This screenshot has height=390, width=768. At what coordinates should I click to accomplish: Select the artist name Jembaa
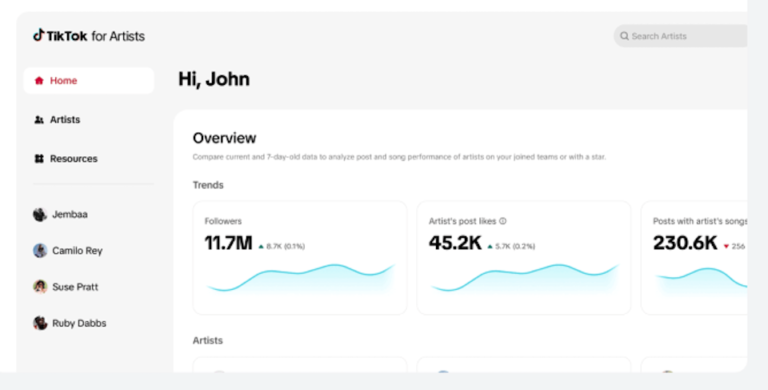(70, 215)
